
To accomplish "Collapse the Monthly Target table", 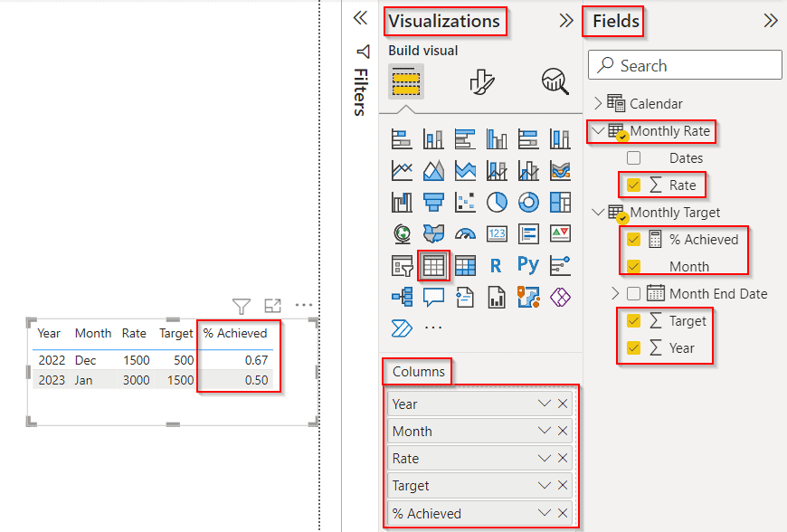I will pyautogui.click(x=598, y=213).
